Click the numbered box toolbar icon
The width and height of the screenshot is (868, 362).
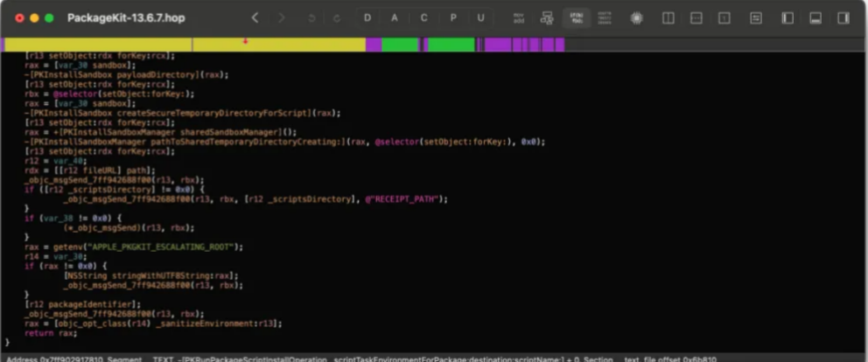coord(724,18)
